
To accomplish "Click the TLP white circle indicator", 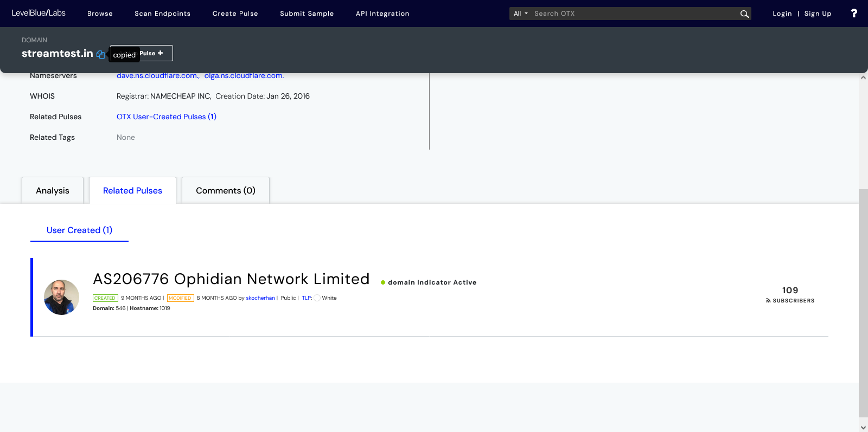I will pos(317,298).
